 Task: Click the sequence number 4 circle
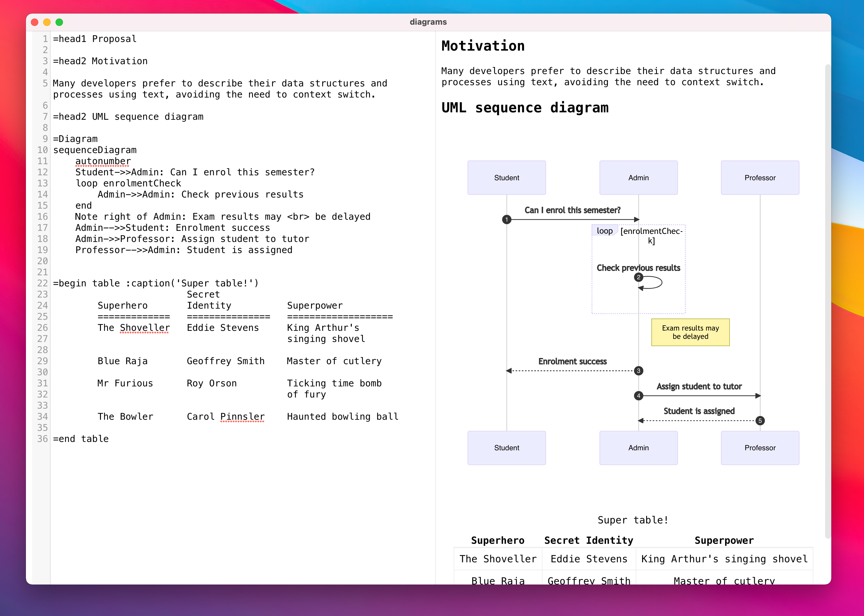coord(638,396)
